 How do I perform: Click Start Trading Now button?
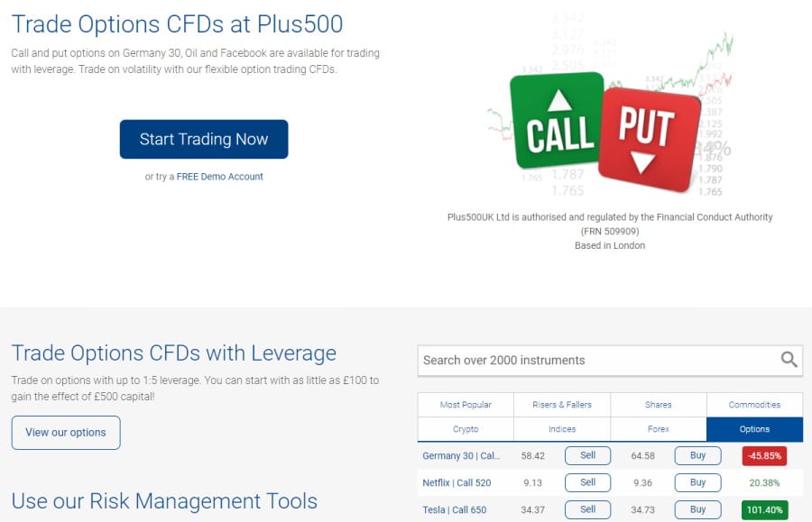click(204, 139)
